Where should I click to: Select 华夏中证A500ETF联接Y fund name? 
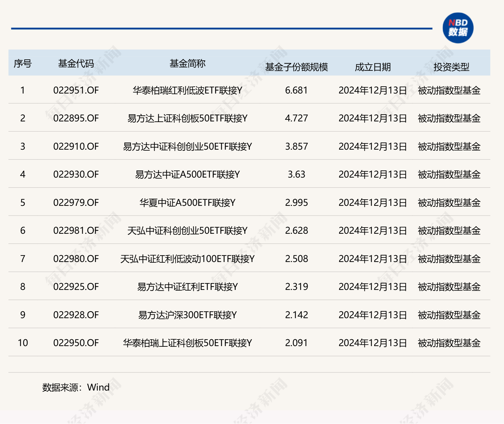click(187, 203)
